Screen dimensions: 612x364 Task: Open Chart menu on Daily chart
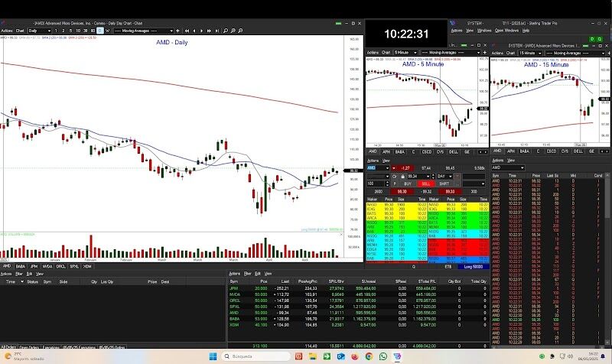tap(20, 31)
